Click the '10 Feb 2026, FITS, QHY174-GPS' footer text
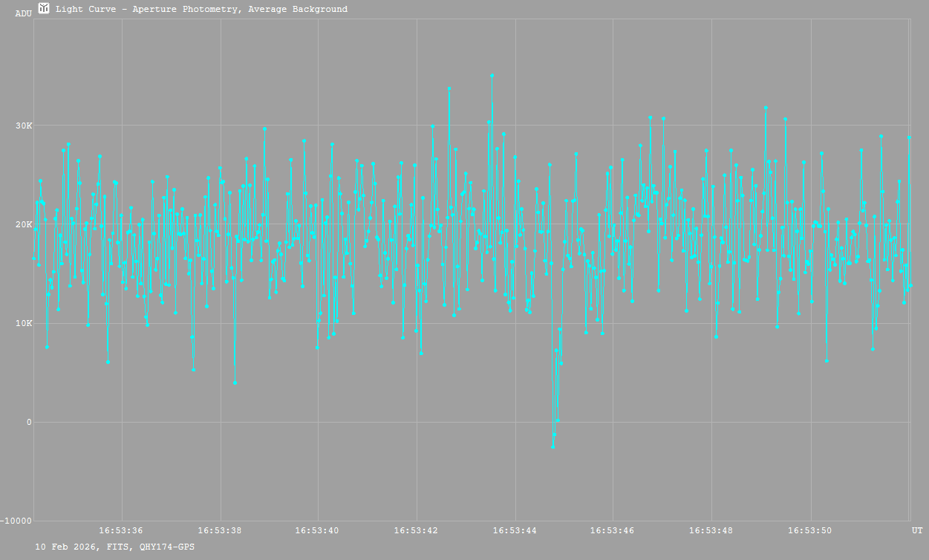Image resolution: width=929 pixels, height=560 pixels. point(115,547)
